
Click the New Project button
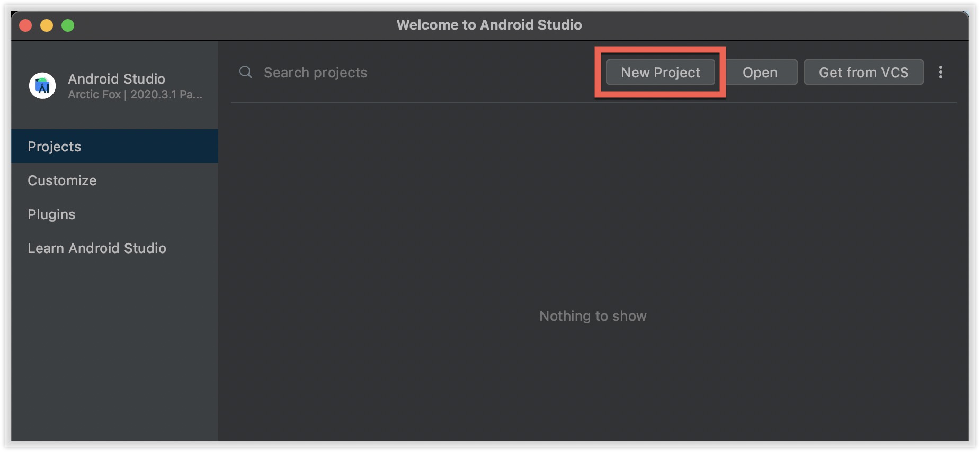660,72
